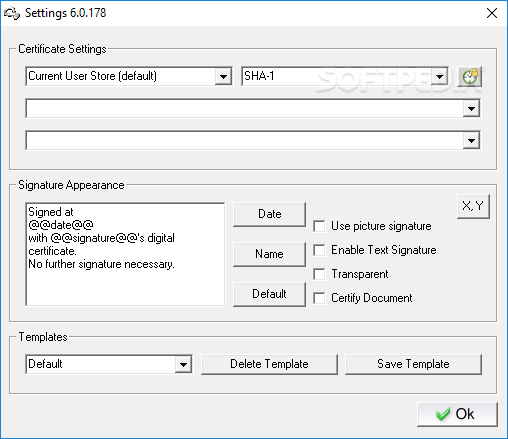The height and width of the screenshot is (439, 508).
Task: Click the green checkmark on Ok button
Action: click(443, 414)
